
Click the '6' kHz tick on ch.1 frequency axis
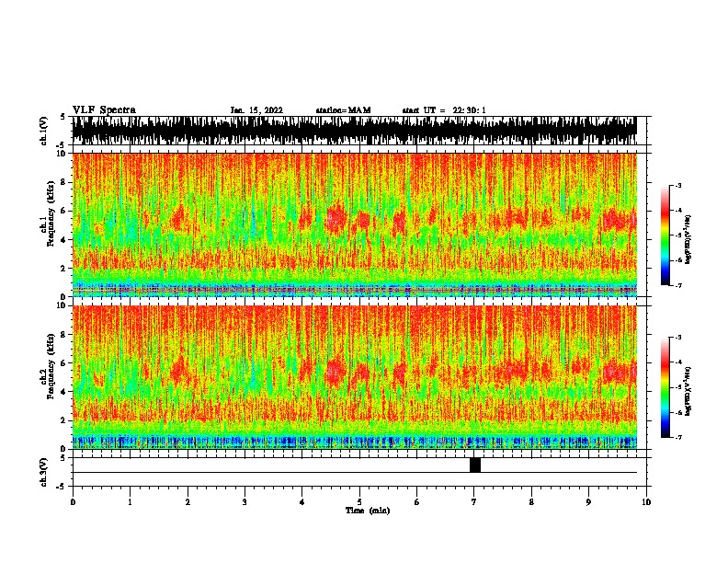pyautogui.click(x=64, y=211)
